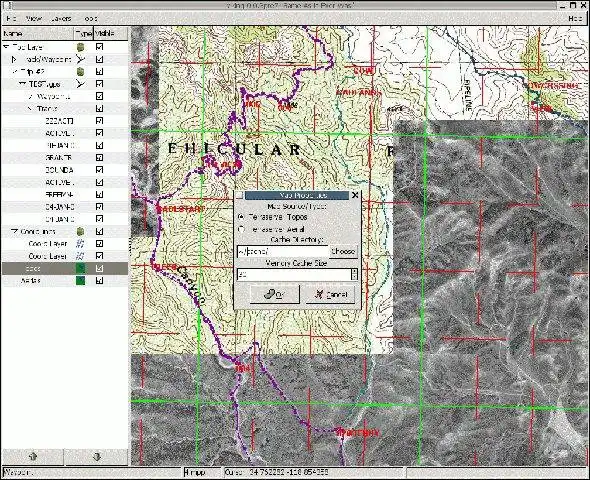
Task: Collapse the Top Layer tree node
Action: click(x=6, y=47)
